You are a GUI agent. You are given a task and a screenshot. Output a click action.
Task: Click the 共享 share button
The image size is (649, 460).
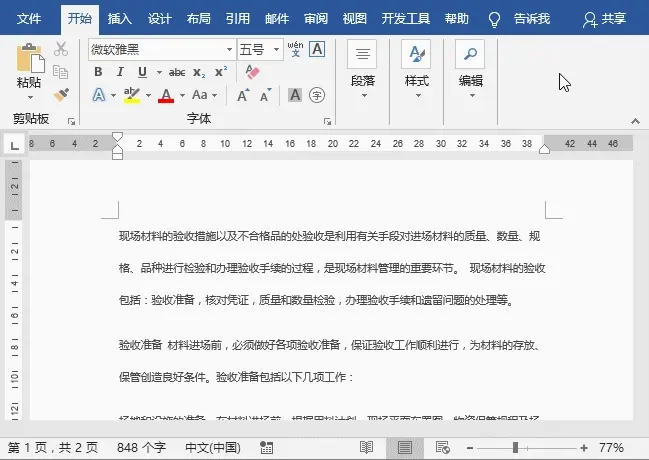coord(604,19)
